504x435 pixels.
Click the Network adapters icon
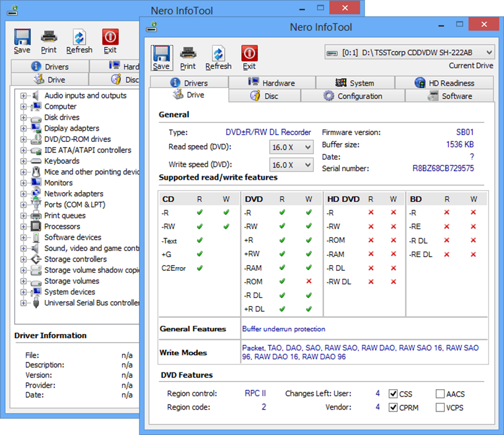[x=36, y=194]
